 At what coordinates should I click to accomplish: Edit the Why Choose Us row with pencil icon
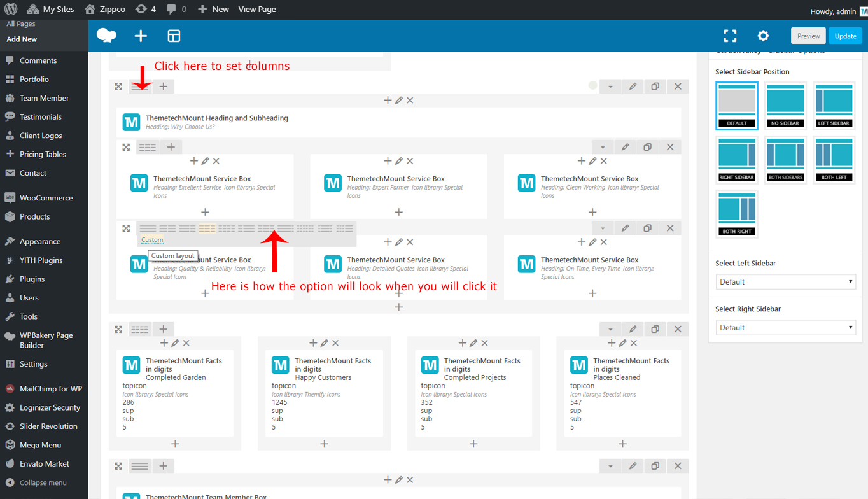[x=633, y=86]
